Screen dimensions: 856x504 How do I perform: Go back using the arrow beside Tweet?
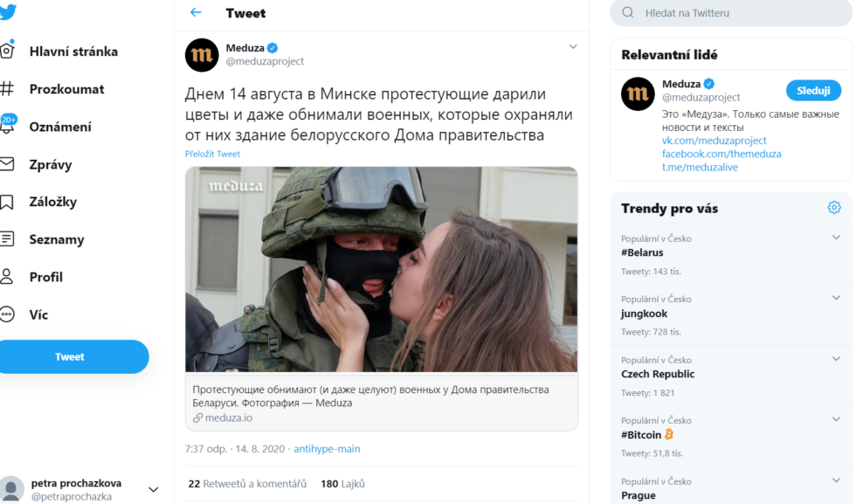click(x=196, y=12)
